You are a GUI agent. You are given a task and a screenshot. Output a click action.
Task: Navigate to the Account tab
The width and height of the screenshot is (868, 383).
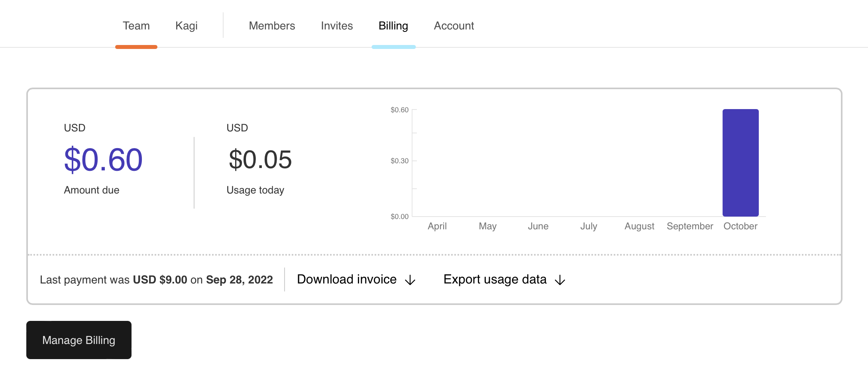coord(454,26)
